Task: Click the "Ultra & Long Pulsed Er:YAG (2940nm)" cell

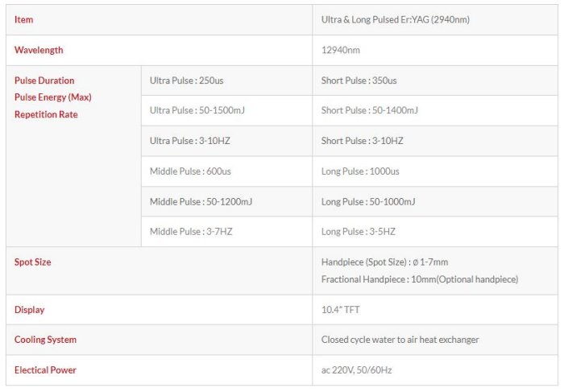Action: [x=395, y=19]
